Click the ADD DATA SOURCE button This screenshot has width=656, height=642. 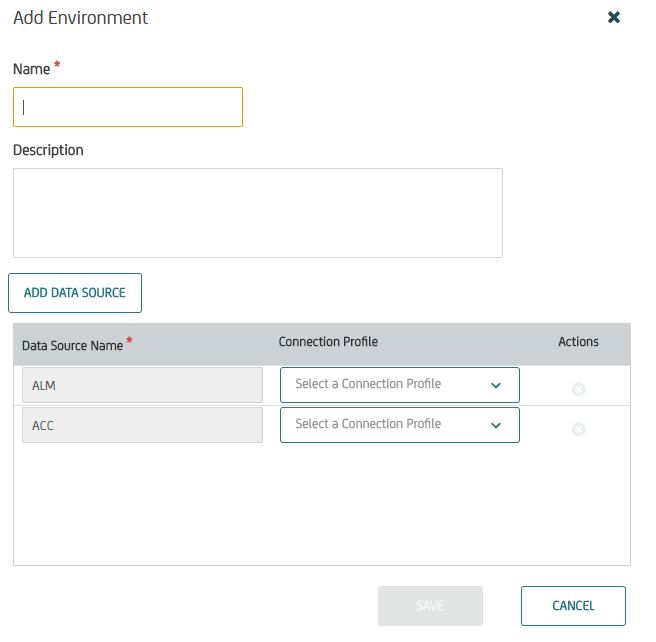75,293
